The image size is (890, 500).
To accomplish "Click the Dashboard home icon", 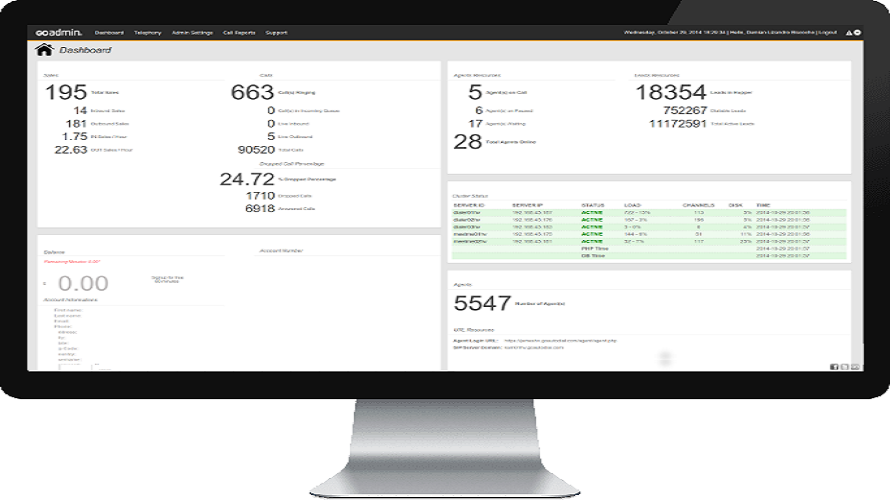I will [44, 49].
